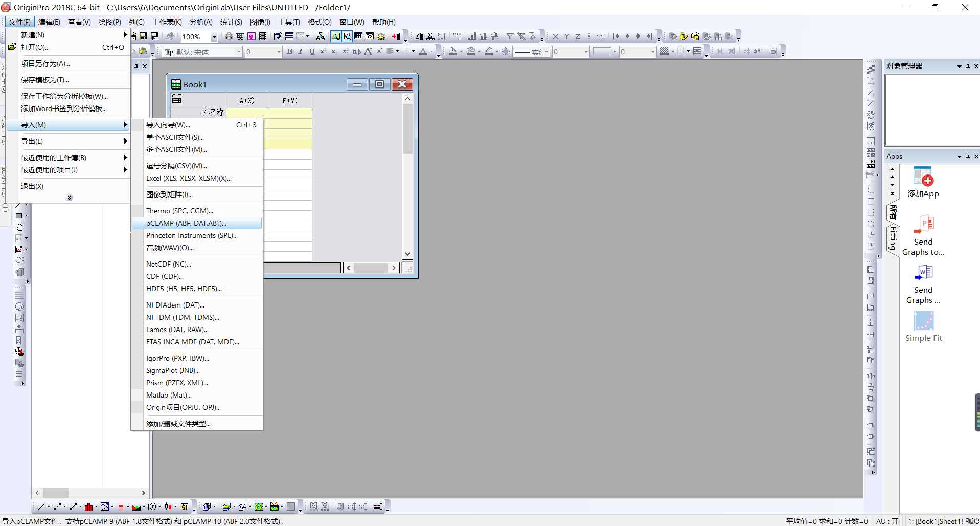Image resolution: width=980 pixels, height=526 pixels.
Task: Choose Add/Remove File Types menu entry
Action: [197, 424]
